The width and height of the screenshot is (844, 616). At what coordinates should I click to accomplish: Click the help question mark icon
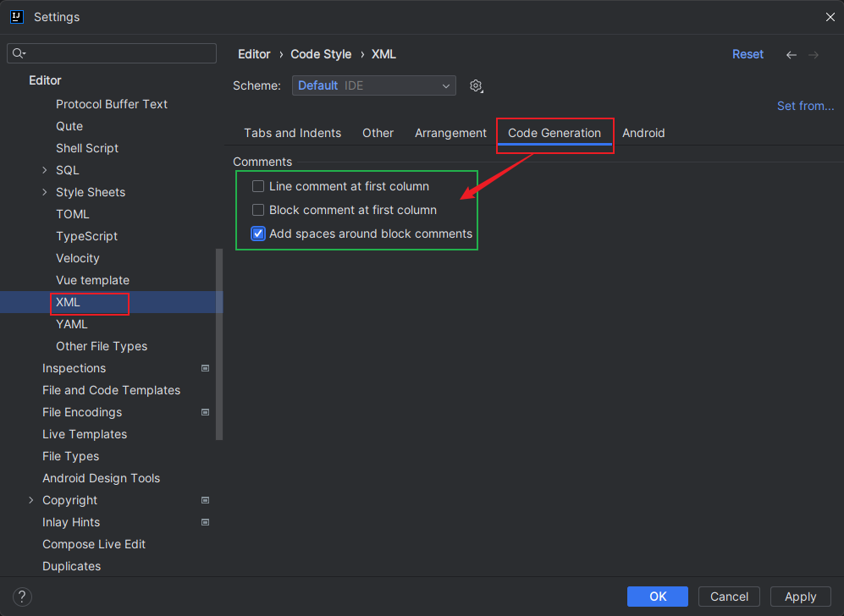22,597
